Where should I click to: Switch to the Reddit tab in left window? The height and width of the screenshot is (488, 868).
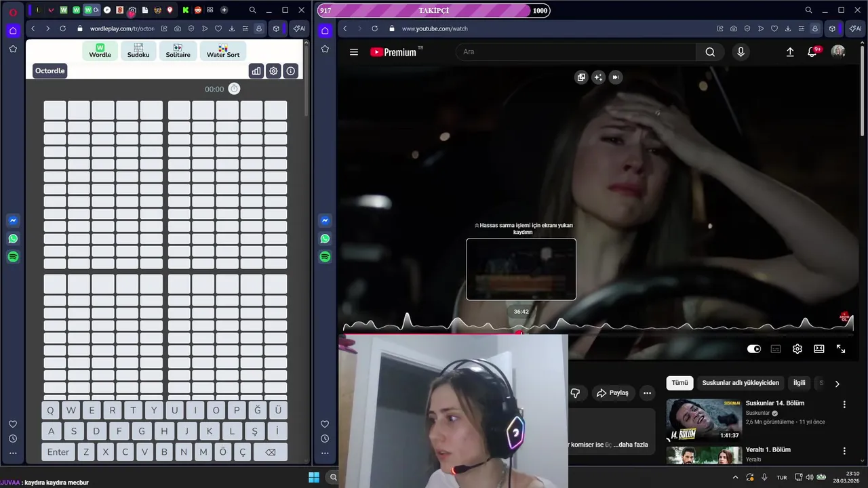coord(198,10)
